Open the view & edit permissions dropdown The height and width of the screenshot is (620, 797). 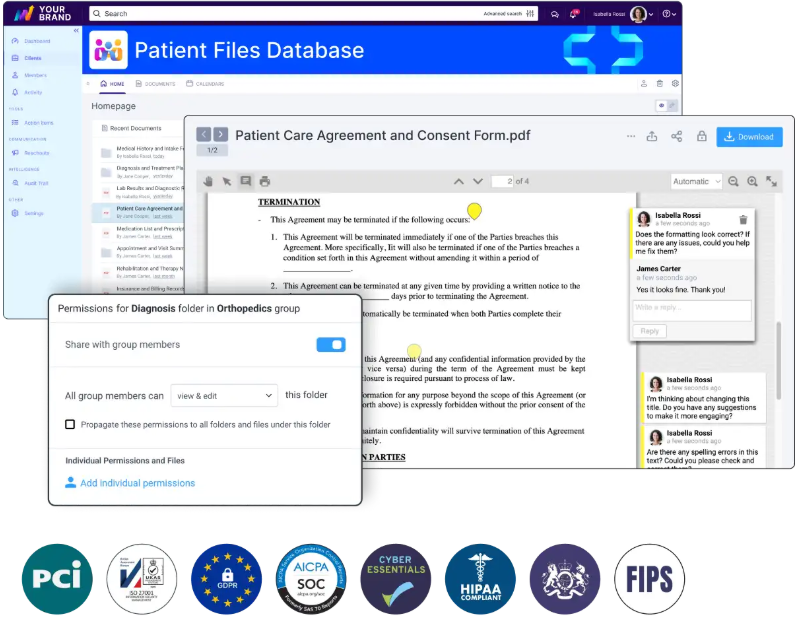[x=224, y=395]
